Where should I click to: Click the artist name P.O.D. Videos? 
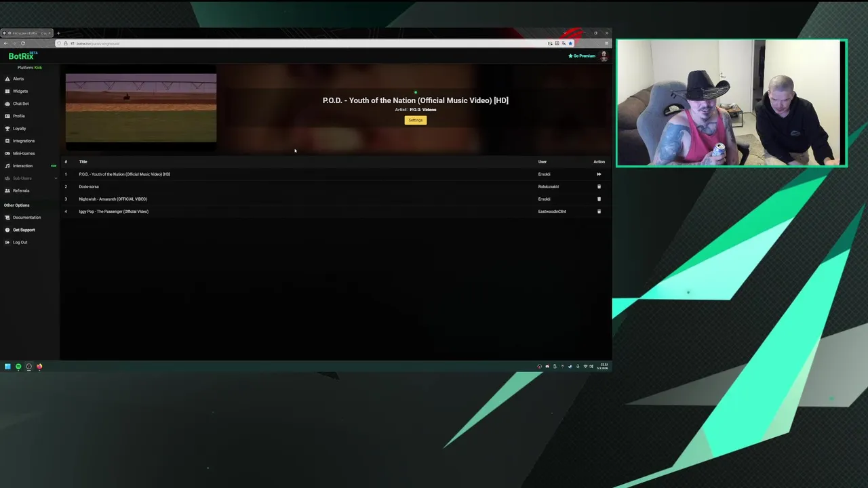(422, 110)
